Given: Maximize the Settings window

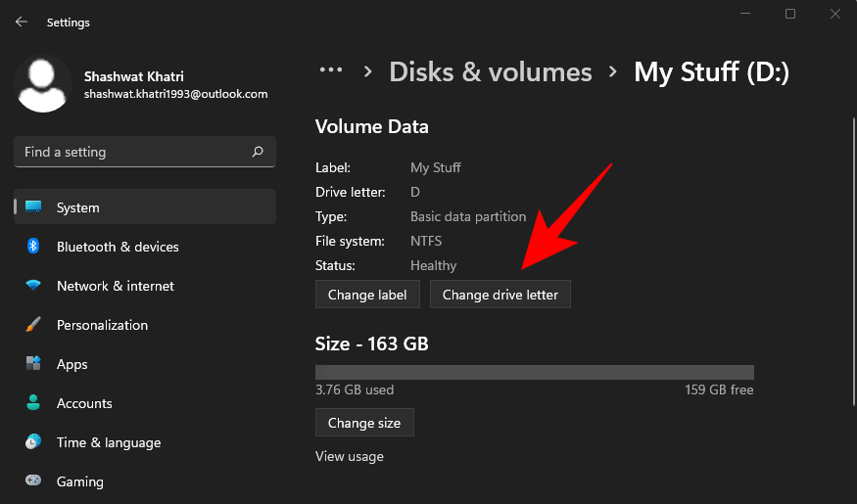Looking at the screenshot, I should click(790, 14).
